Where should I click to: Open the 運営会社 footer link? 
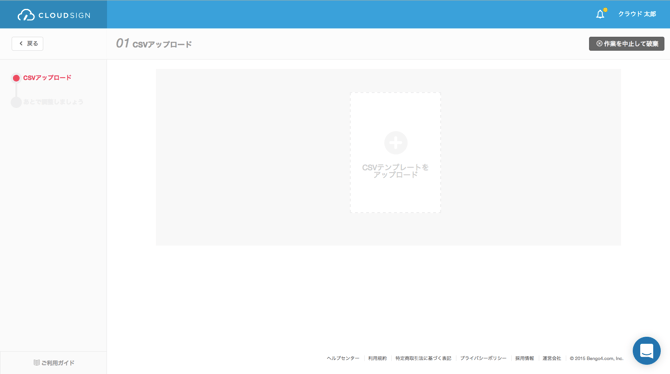click(552, 358)
